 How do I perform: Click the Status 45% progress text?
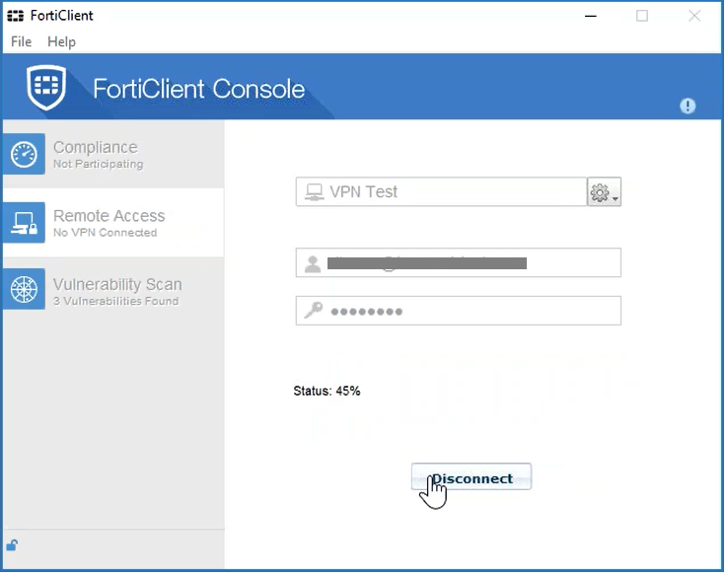(x=327, y=391)
